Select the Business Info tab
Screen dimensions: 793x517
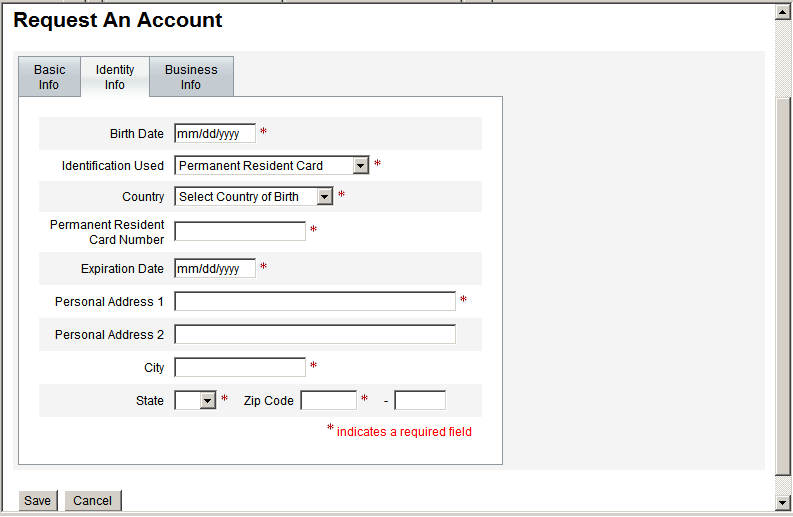point(191,77)
